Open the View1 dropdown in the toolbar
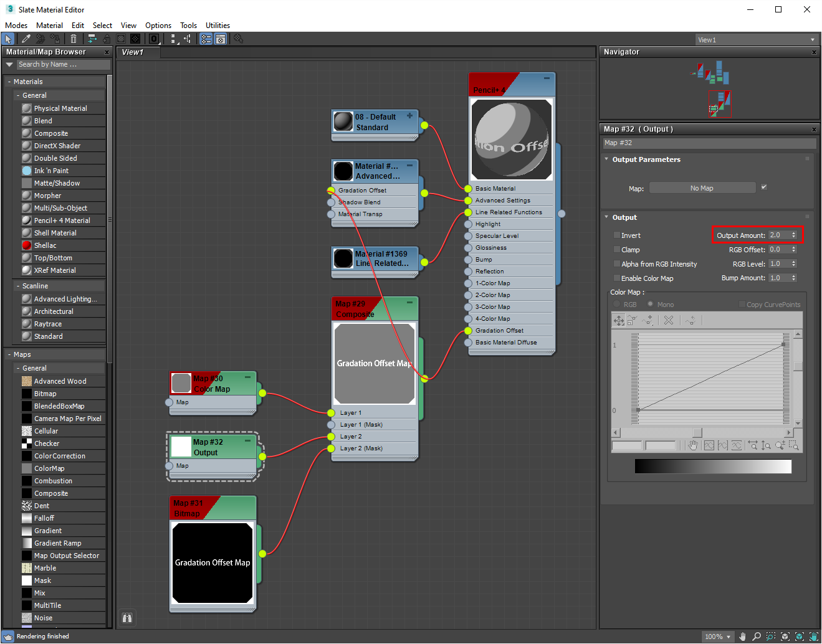Image resolution: width=822 pixels, height=644 pixels. 756,40
